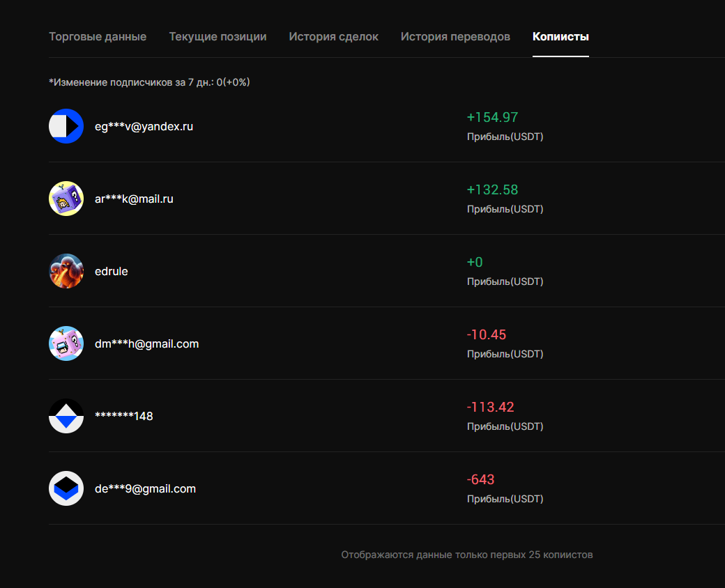Click the -113.42 profit figure

(x=490, y=408)
